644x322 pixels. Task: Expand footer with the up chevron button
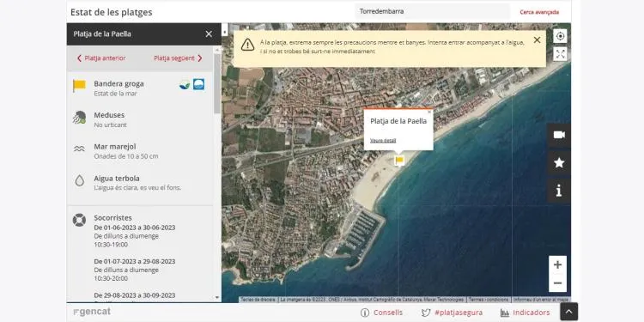[x=568, y=312]
